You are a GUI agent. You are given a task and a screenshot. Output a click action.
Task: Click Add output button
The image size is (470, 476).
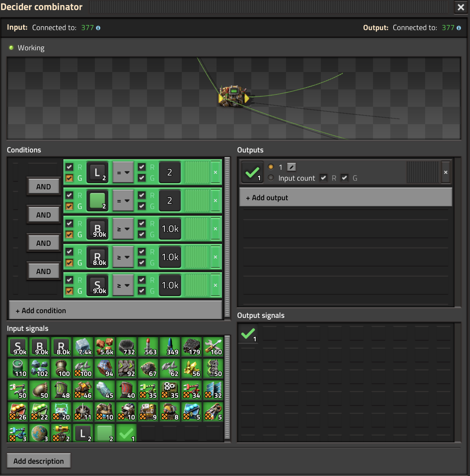pos(346,197)
